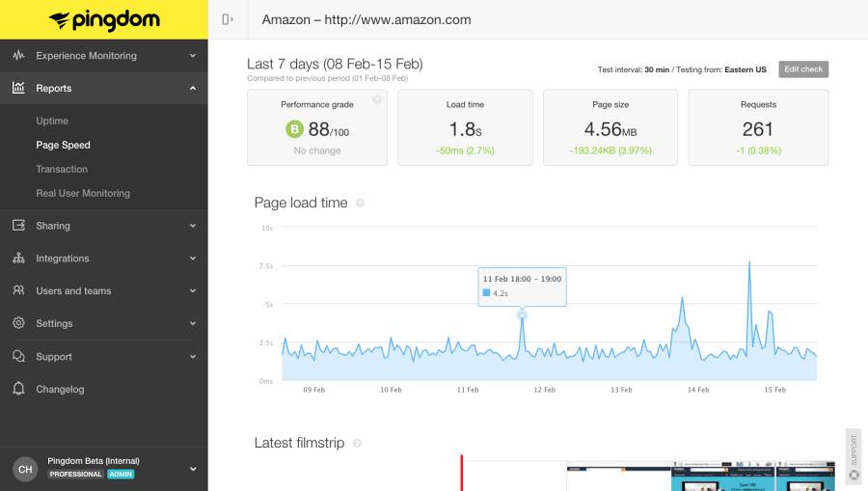Click the "Eastern US" testing location text
868x491 pixels.
746,69
